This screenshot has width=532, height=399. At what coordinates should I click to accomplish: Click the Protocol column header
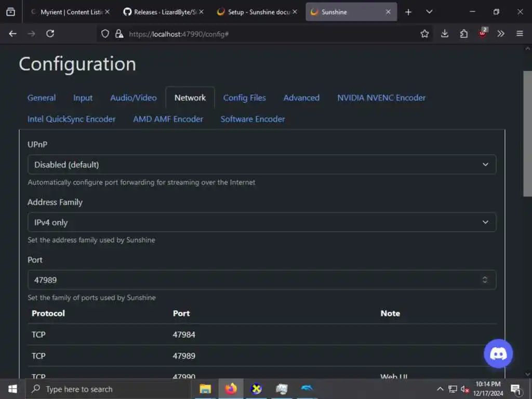click(48, 313)
